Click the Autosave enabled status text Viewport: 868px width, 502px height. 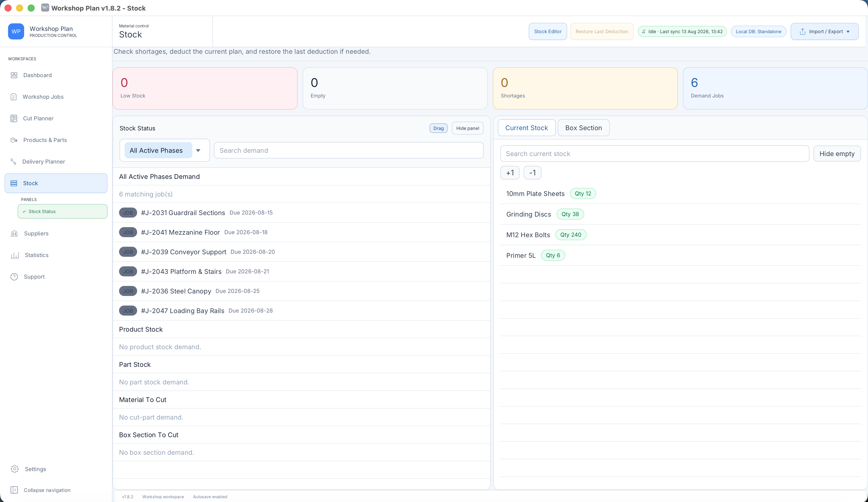point(210,497)
